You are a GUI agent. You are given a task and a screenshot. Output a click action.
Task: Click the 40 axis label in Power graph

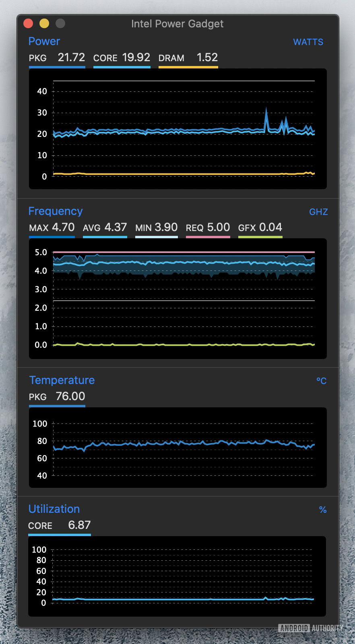42,91
